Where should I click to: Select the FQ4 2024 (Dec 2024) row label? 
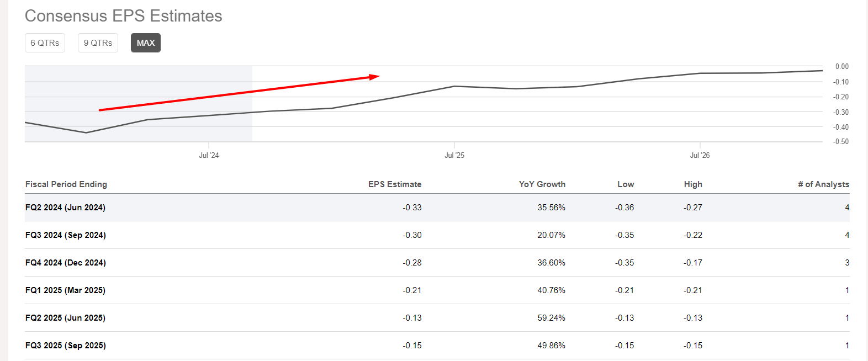(66, 263)
